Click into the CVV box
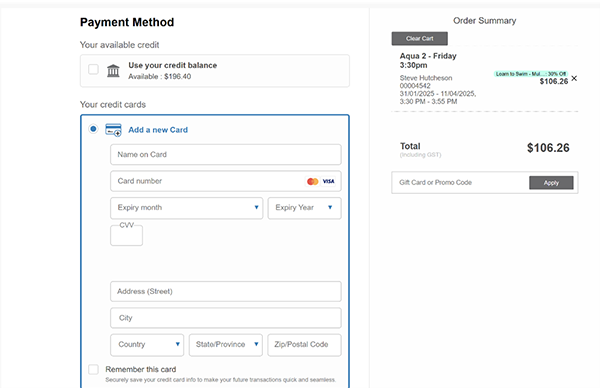This screenshot has height=388, width=600. point(127,235)
